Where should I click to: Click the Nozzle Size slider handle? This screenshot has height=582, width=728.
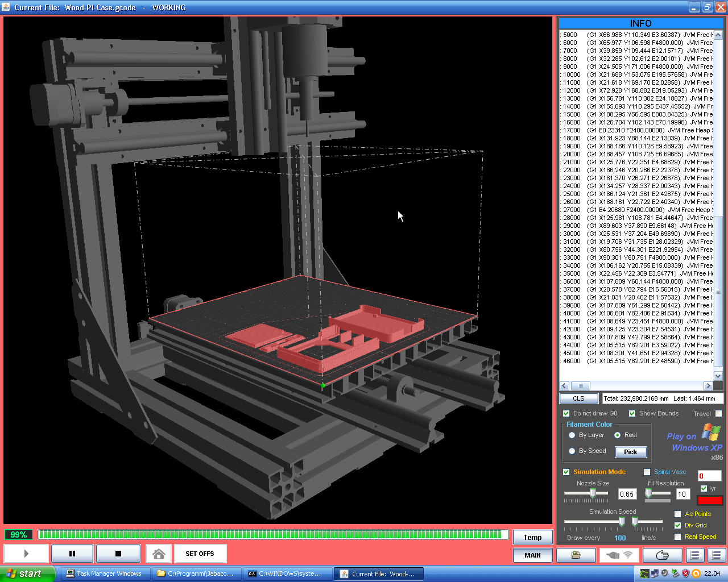[x=592, y=493]
